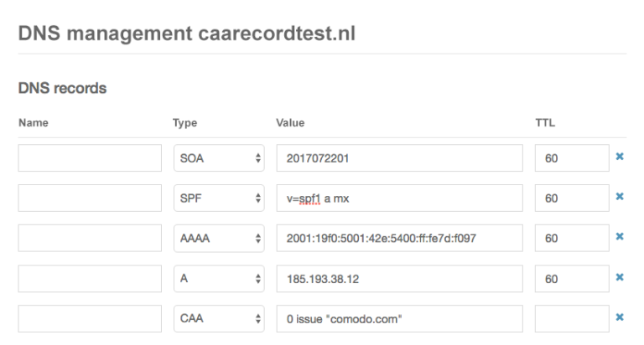644x345 pixels.
Task: Edit the TTL field of SOA record
Action: click(572, 158)
